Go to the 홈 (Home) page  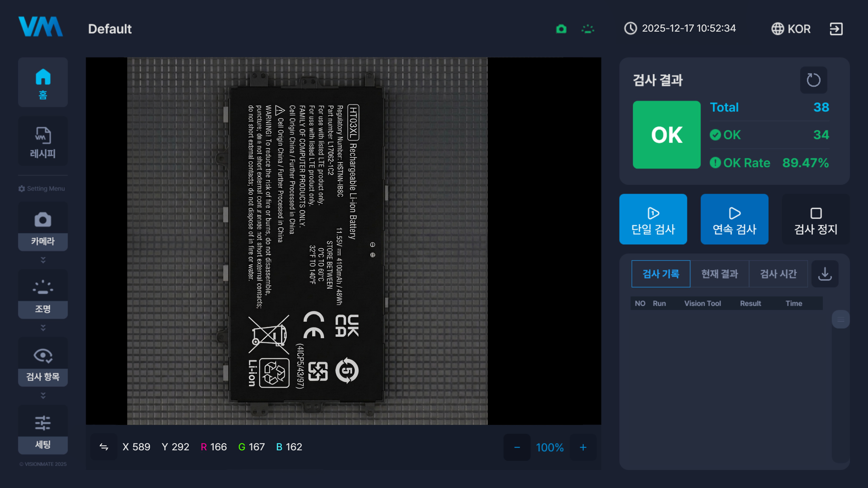tap(43, 82)
